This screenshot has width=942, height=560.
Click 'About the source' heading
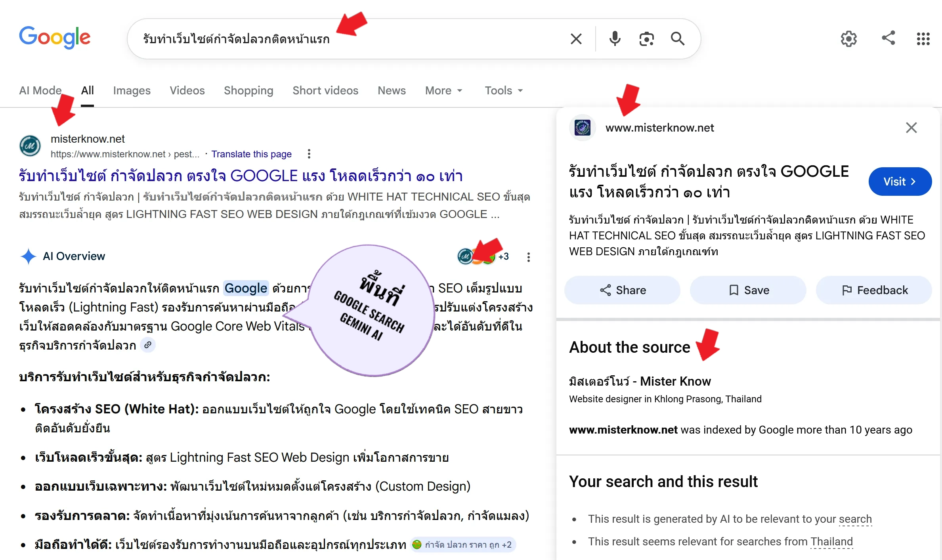[630, 347]
